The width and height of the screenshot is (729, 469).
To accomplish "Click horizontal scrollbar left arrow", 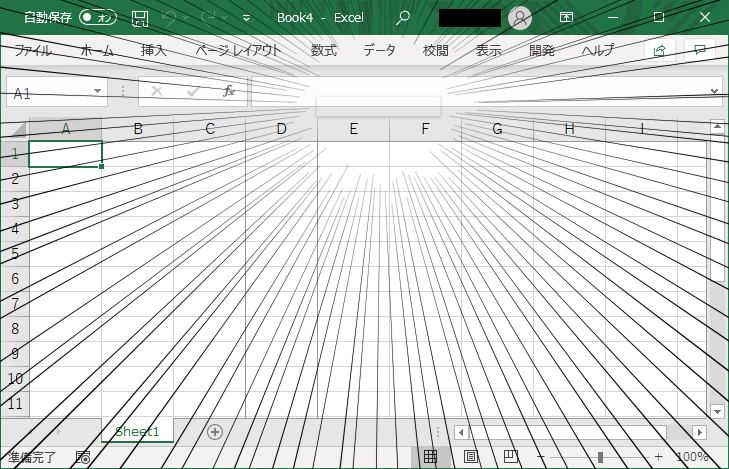I will click(461, 432).
